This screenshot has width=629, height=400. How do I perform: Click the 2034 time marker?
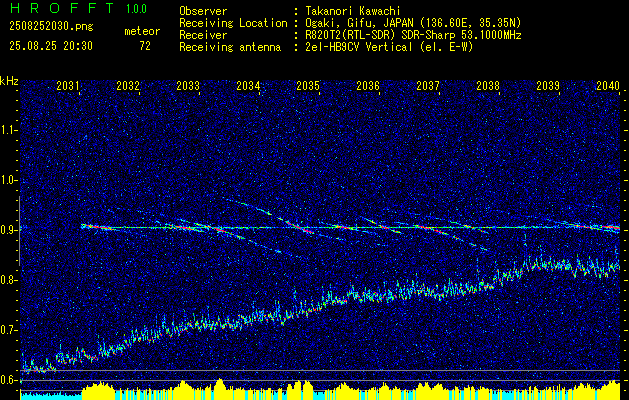(248, 86)
